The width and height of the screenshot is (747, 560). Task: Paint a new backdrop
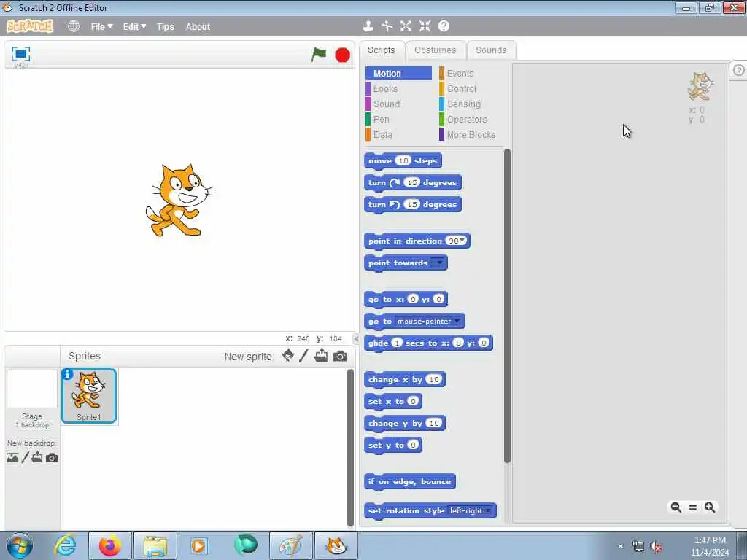tap(26, 458)
